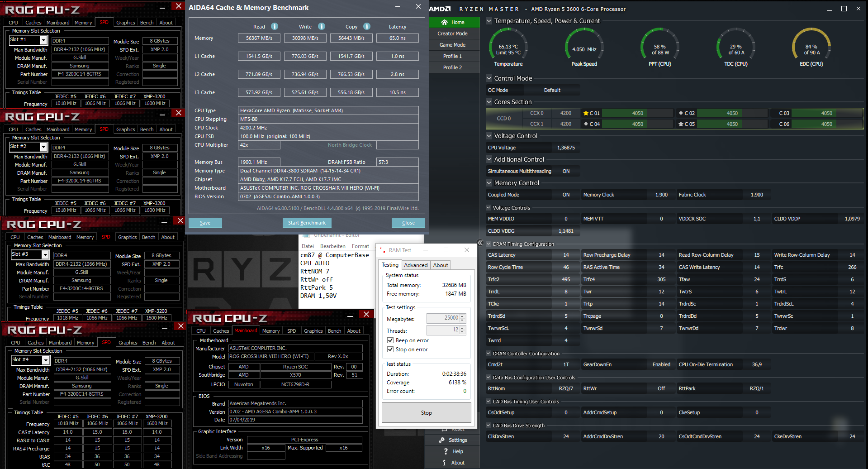Click the C 01 core speed bar
This screenshot has height=469, width=868.
click(x=638, y=113)
